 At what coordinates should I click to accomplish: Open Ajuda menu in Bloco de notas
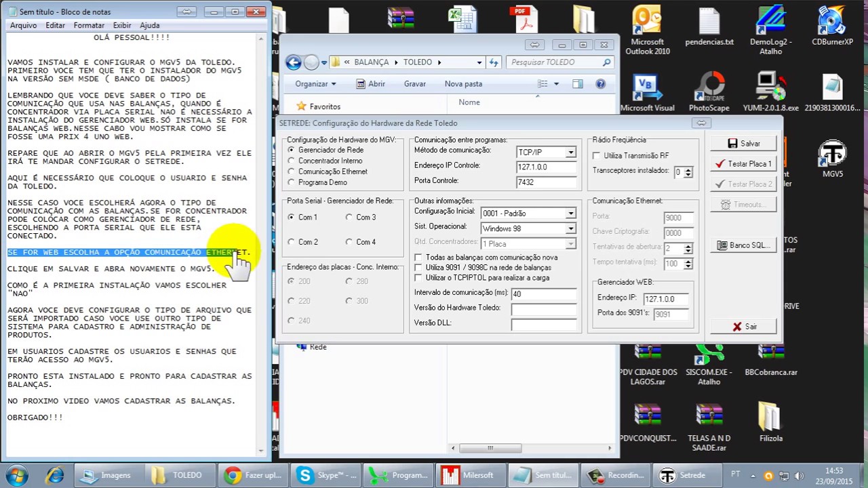point(149,25)
